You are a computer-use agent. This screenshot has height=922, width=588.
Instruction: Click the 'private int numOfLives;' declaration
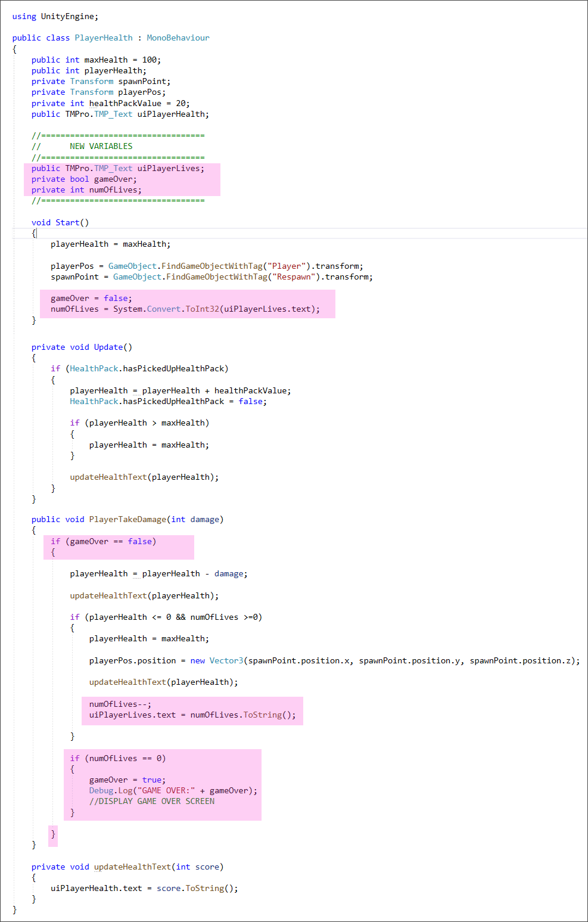coord(86,190)
